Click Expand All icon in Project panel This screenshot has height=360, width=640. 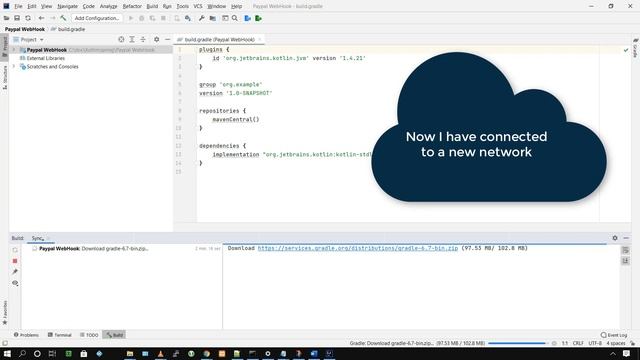click(x=132, y=40)
